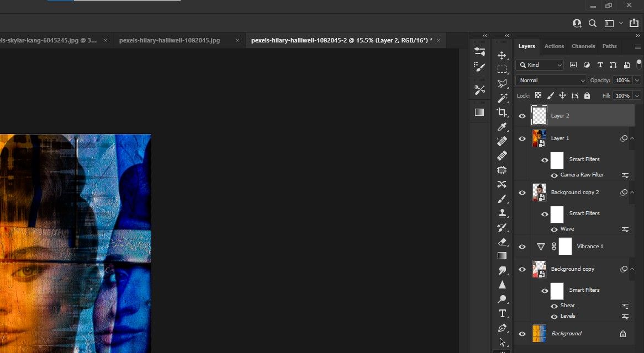Viewport: 644px width, 353px height.
Task: Select the Magic Wand tool
Action: click(x=502, y=98)
